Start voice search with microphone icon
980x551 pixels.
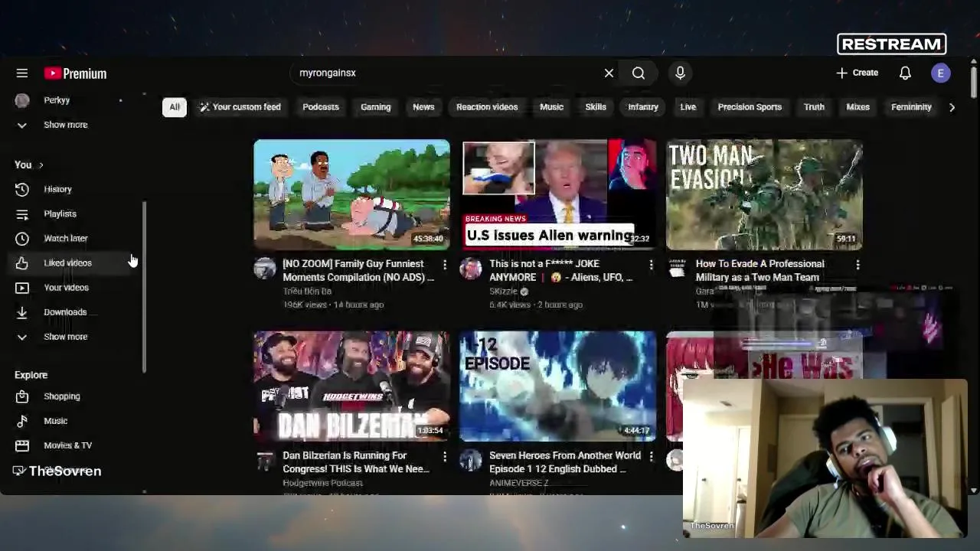click(680, 73)
